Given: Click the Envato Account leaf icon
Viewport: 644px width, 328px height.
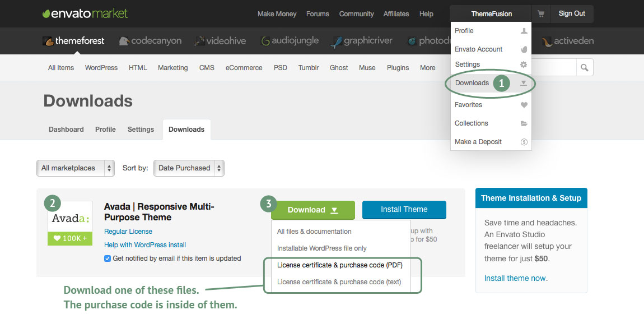Looking at the screenshot, I should pos(524,49).
